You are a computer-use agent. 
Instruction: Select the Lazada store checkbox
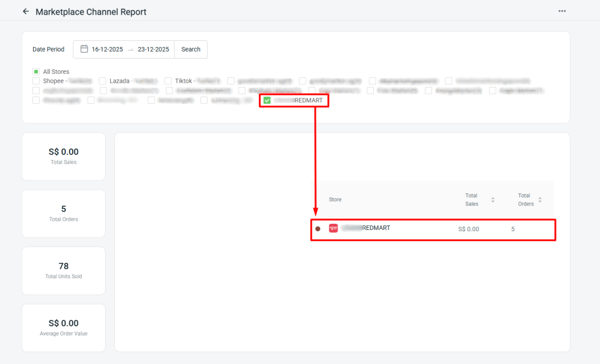[x=103, y=81]
